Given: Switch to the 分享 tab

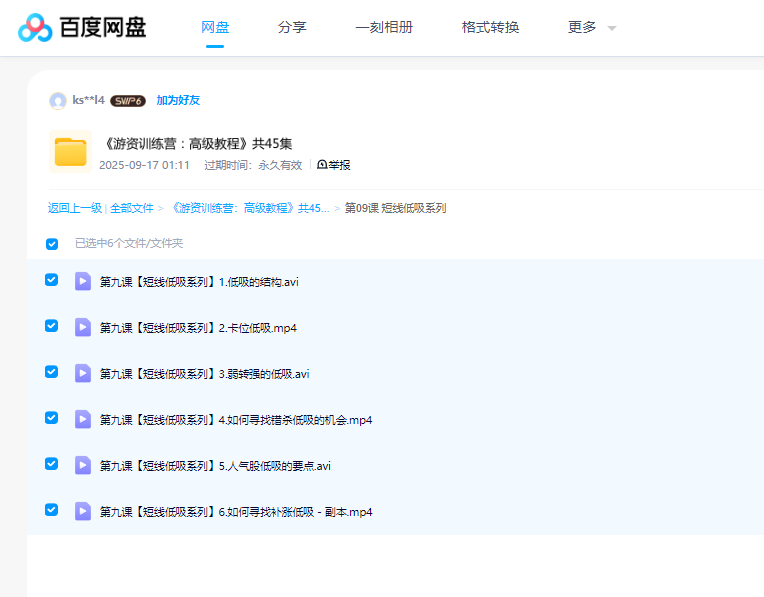Looking at the screenshot, I should pos(292,28).
